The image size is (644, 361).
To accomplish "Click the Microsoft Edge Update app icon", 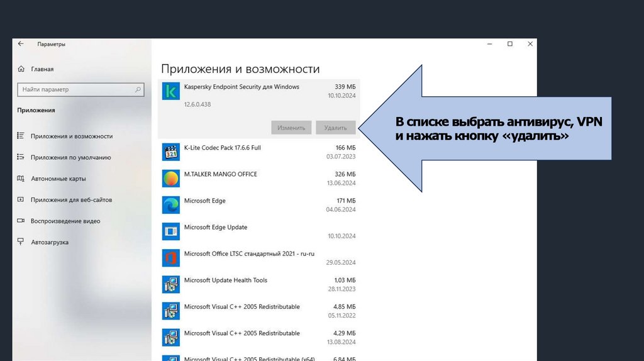I will pyautogui.click(x=171, y=231).
